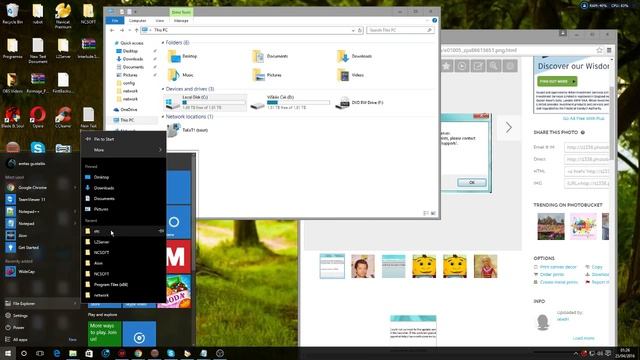Show hidden system tray icons
640x360 pixels.
(x=576, y=353)
